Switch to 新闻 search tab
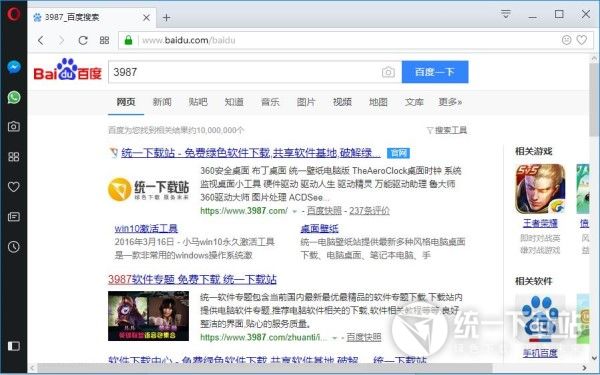 click(162, 102)
